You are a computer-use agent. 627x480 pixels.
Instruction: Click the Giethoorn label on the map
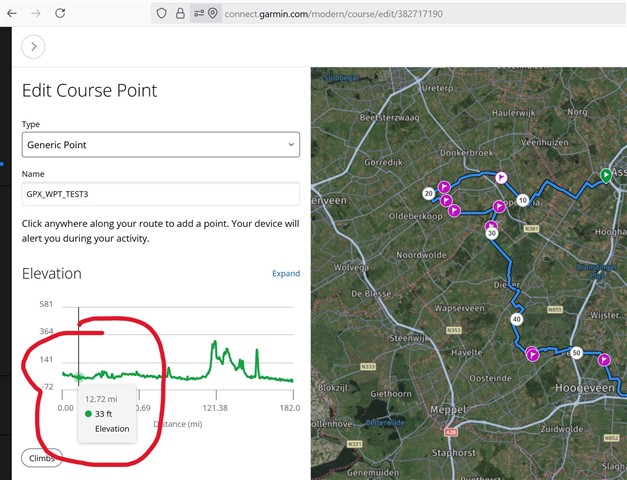click(x=391, y=394)
